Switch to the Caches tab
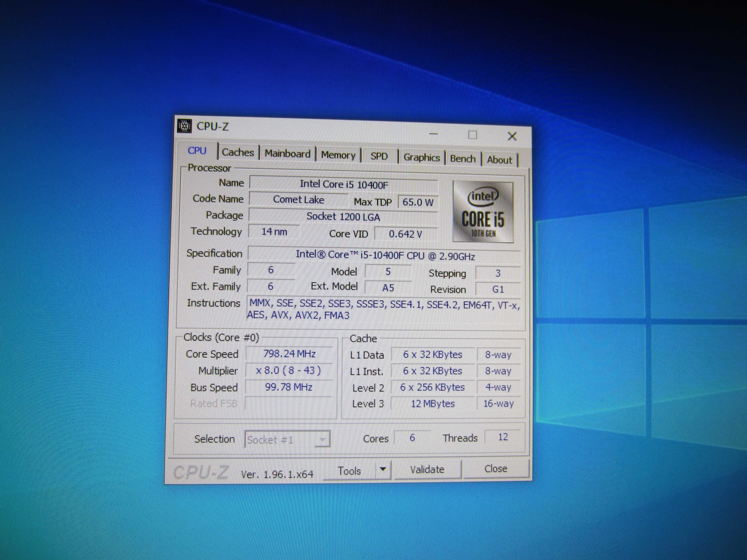This screenshot has width=747, height=560. click(x=238, y=152)
